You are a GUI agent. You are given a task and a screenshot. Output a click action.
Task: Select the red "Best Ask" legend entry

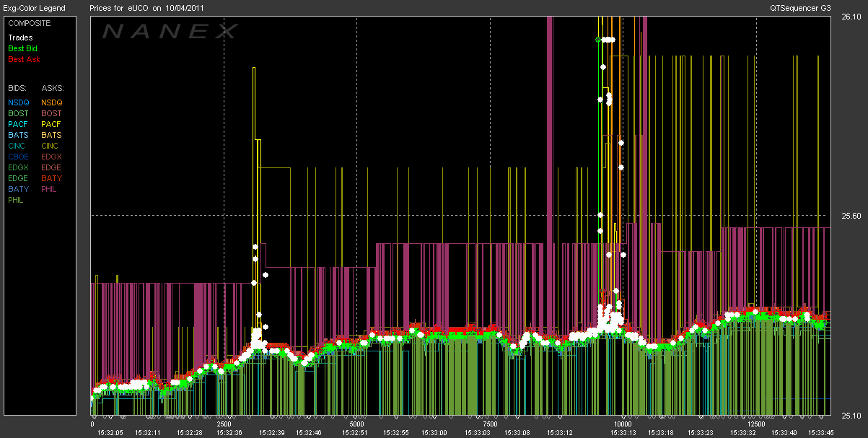[x=23, y=59]
